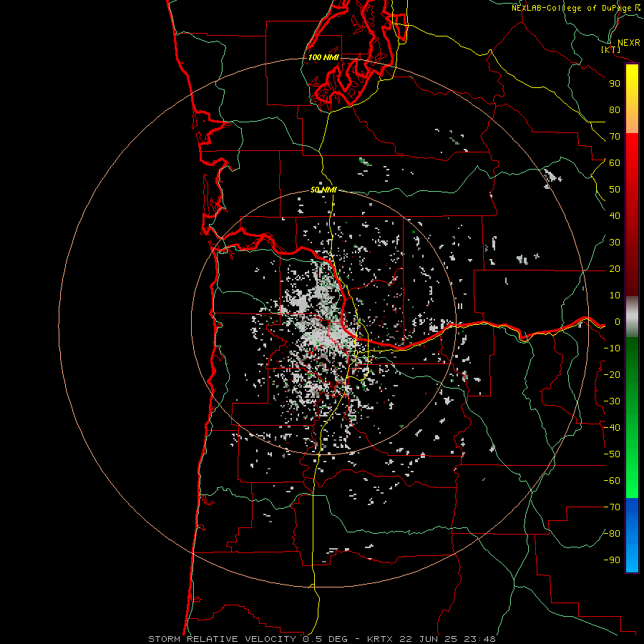Click the -50 value on the velocity scale
Image resolution: width=644 pixels, height=644 pixels.
click(x=612, y=454)
